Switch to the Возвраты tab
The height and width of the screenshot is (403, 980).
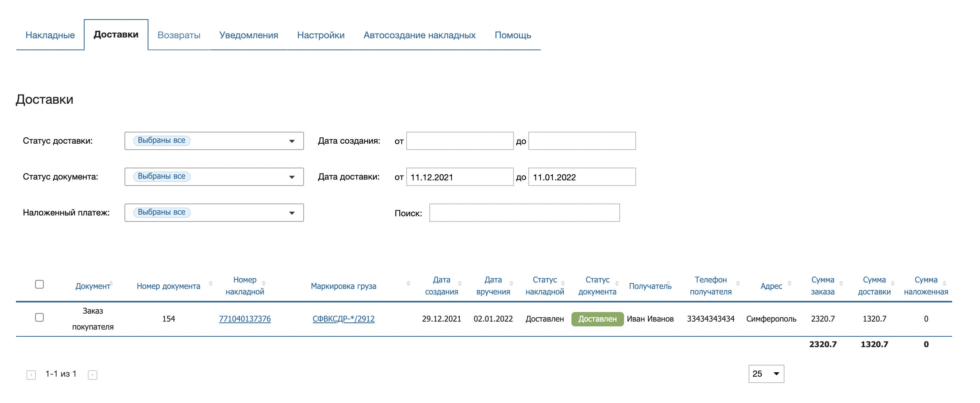coord(180,35)
